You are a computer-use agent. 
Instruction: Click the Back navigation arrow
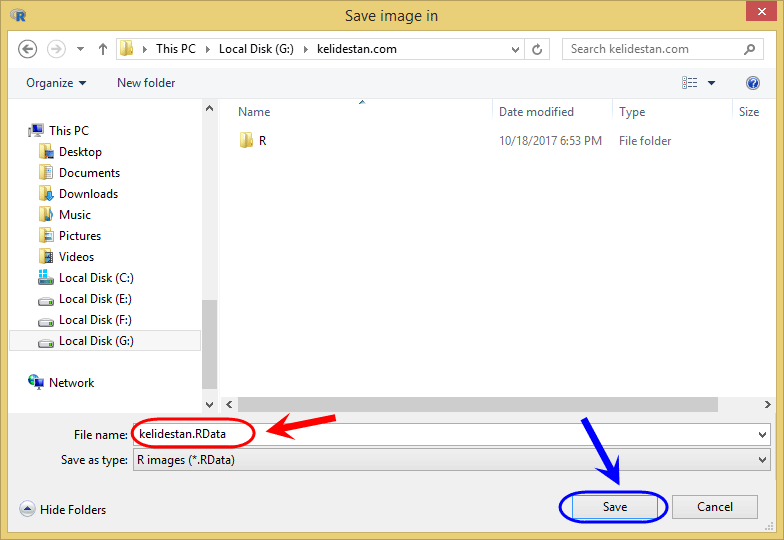pos(28,49)
